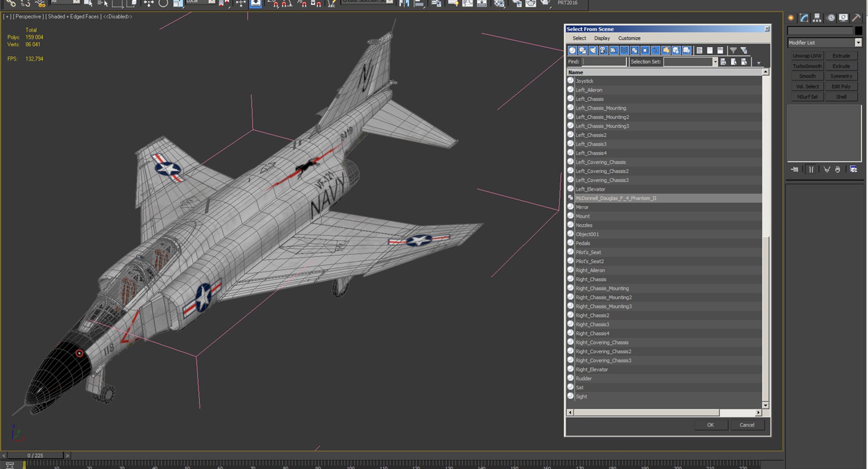
Task: Click second selection set icon beside Selection Set
Action: [x=734, y=61]
